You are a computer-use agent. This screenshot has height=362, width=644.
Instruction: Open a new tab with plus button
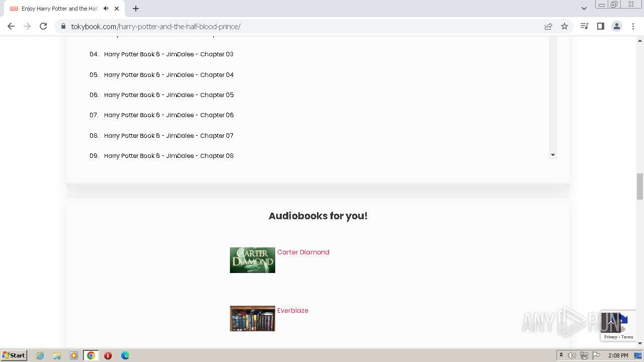(136, 9)
